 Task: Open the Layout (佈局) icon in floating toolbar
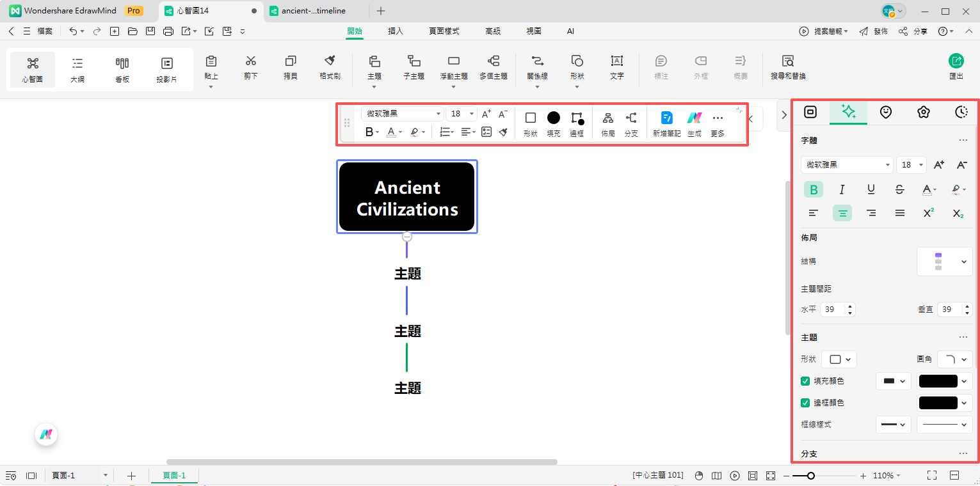click(x=607, y=123)
